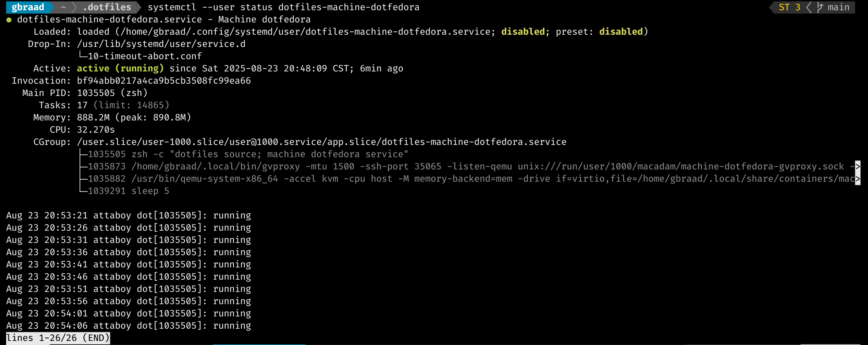This screenshot has width=868, height=345.
Task: Click the tilde home directory segment
Action: coord(63,7)
